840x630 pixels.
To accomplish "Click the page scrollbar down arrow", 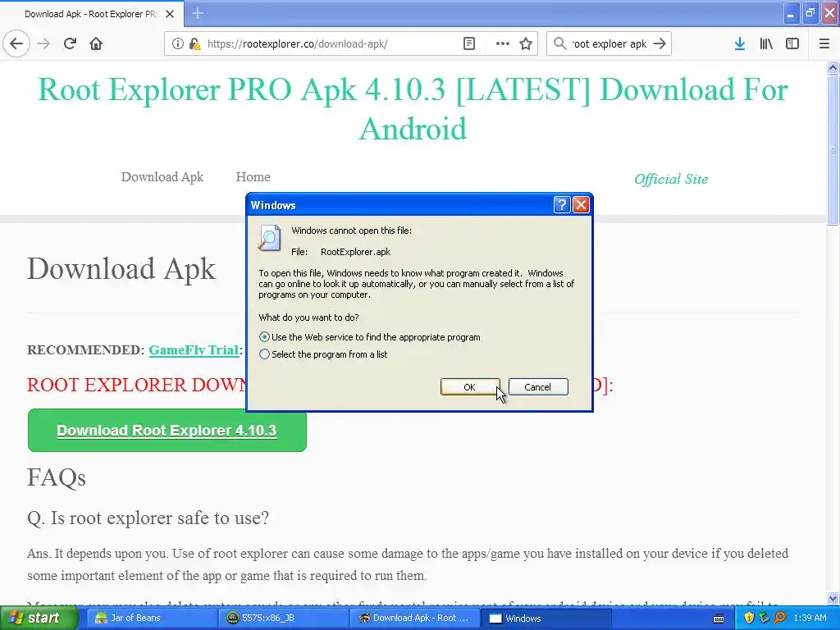I will pos(833,598).
